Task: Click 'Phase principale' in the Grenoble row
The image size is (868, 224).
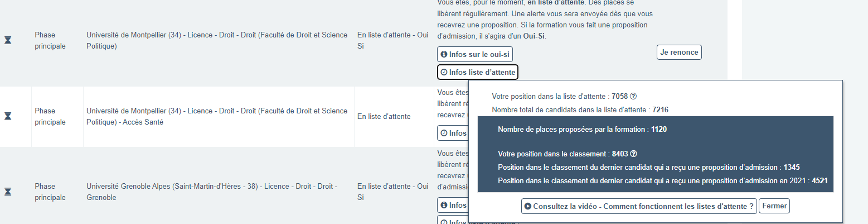Action: [x=50, y=192]
